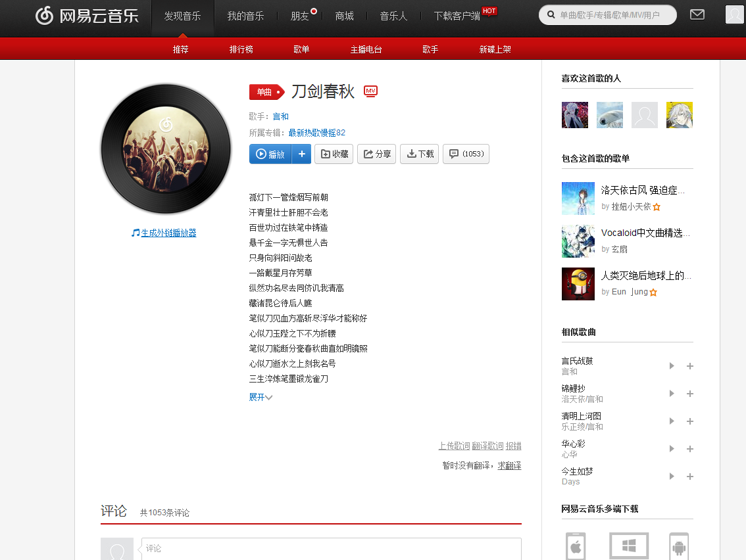This screenshot has width=746, height=560.
Task: Click the 收藏 favorite button
Action: (x=334, y=154)
